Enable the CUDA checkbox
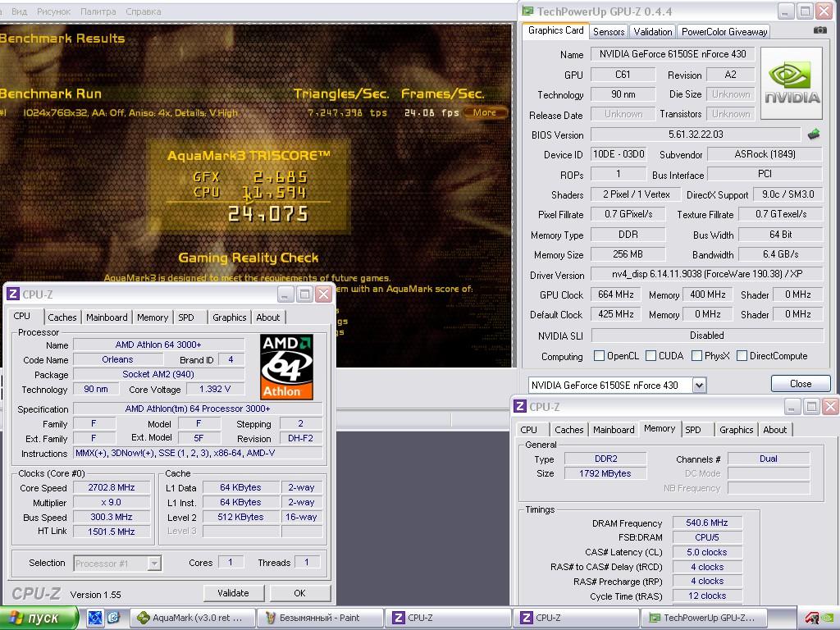The height and width of the screenshot is (630, 840). point(651,356)
